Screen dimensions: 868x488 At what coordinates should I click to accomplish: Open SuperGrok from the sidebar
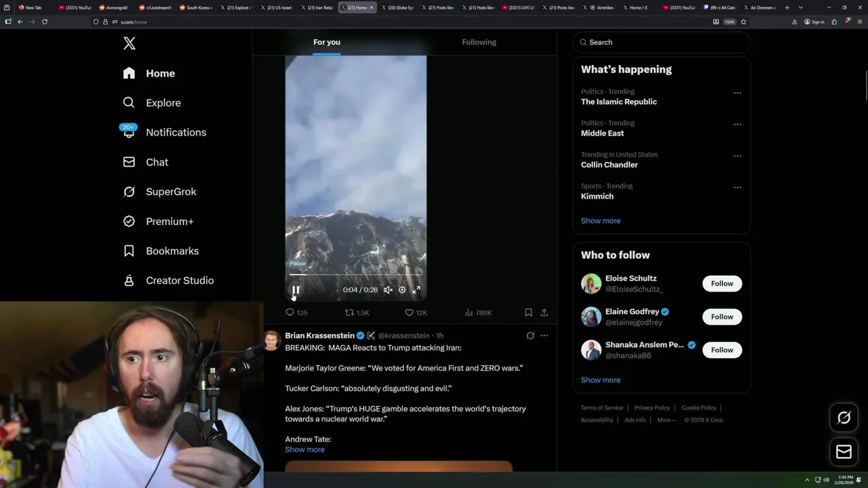click(x=159, y=192)
